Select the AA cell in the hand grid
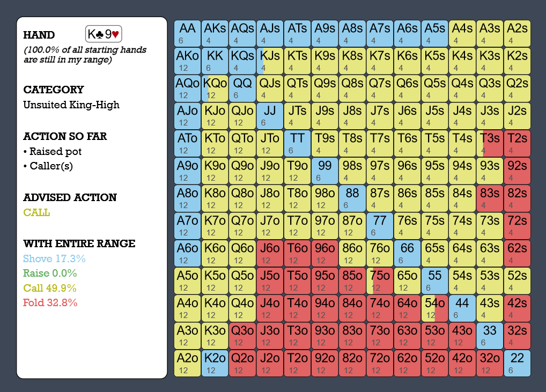Viewport: 546px width, 392px height. coord(187,33)
